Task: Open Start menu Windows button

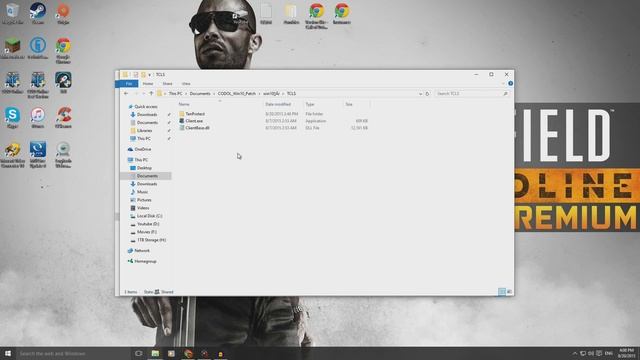Action: pos(7,353)
